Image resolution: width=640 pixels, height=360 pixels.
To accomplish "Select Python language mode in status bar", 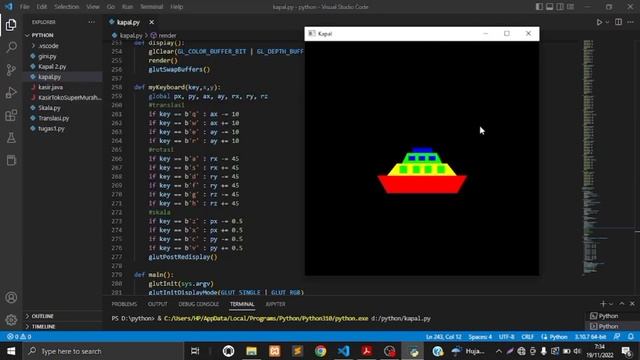I will coord(558,337).
